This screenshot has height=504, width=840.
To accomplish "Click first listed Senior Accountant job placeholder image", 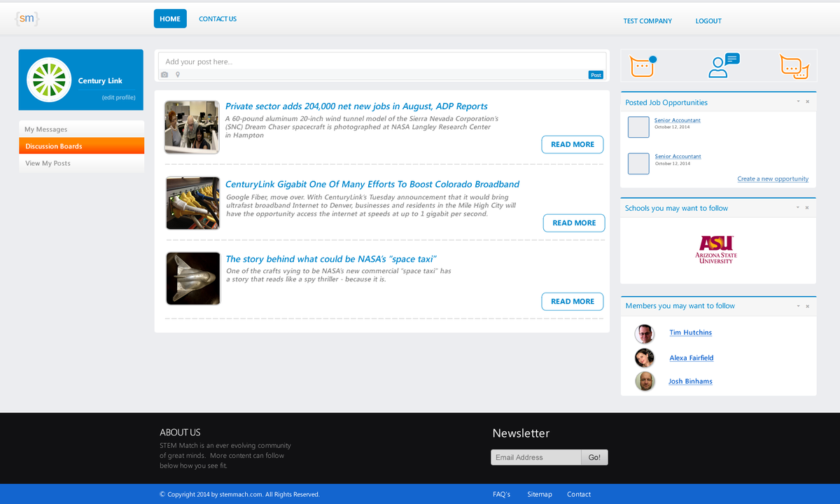I will [638, 127].
